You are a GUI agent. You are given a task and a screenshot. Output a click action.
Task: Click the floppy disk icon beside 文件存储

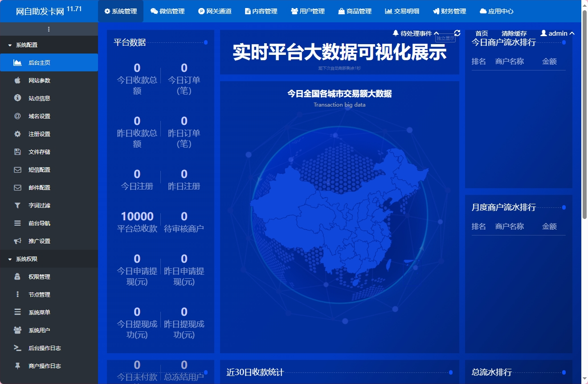(17, 152)
